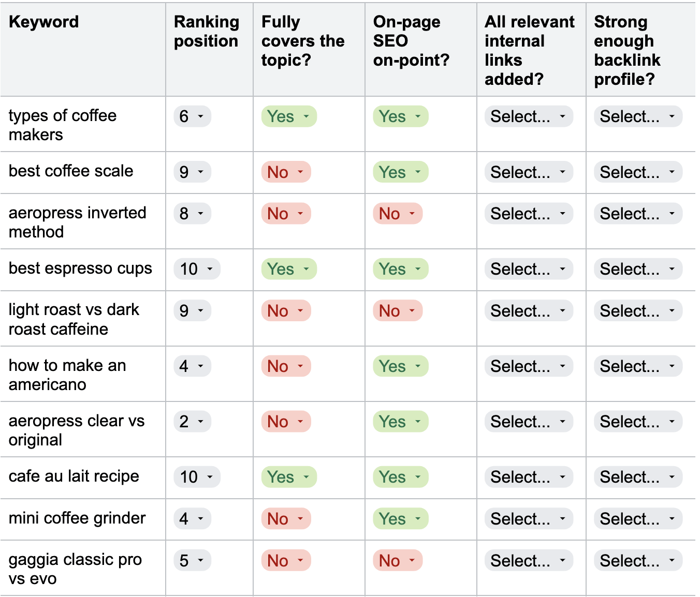Change ranking position 10 for 'cafe au lait recipe'
The image size is (700, 597).
[196, 477]
